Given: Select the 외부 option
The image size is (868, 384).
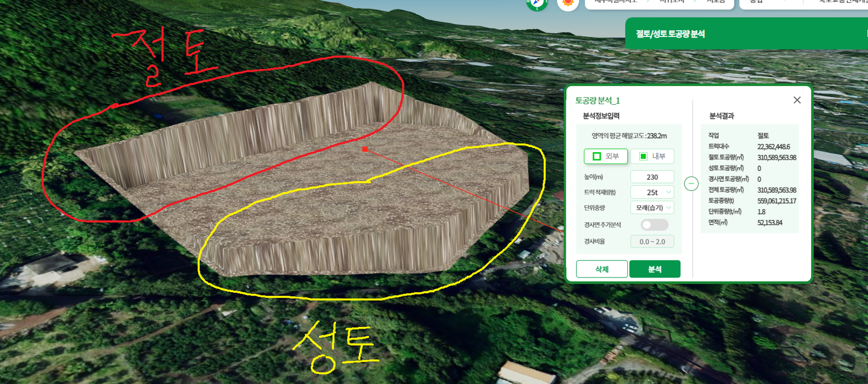Looking at the screenshot, I should (605, 156).
